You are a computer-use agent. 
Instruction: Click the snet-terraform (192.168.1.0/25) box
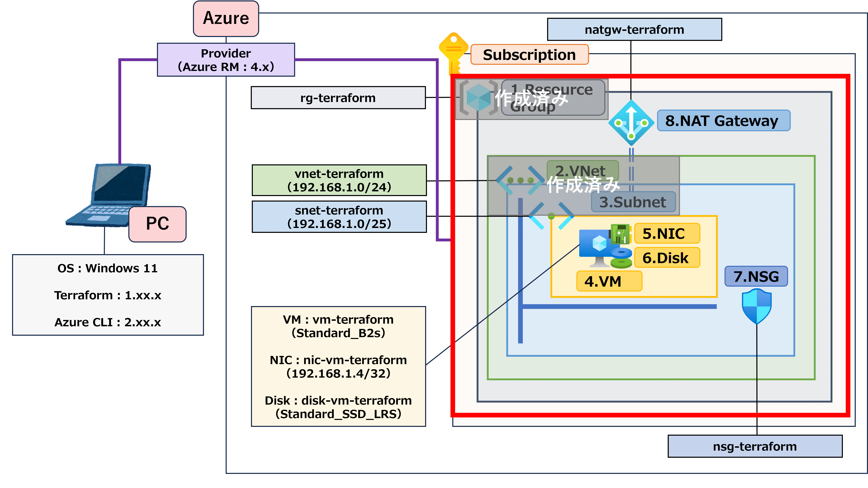click(339, 217)
